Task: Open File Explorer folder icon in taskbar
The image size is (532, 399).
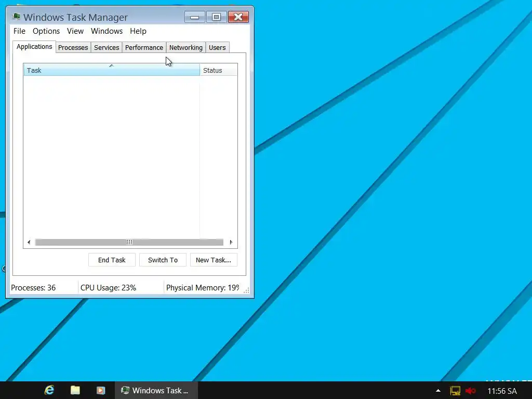Action: click(75, 390)
